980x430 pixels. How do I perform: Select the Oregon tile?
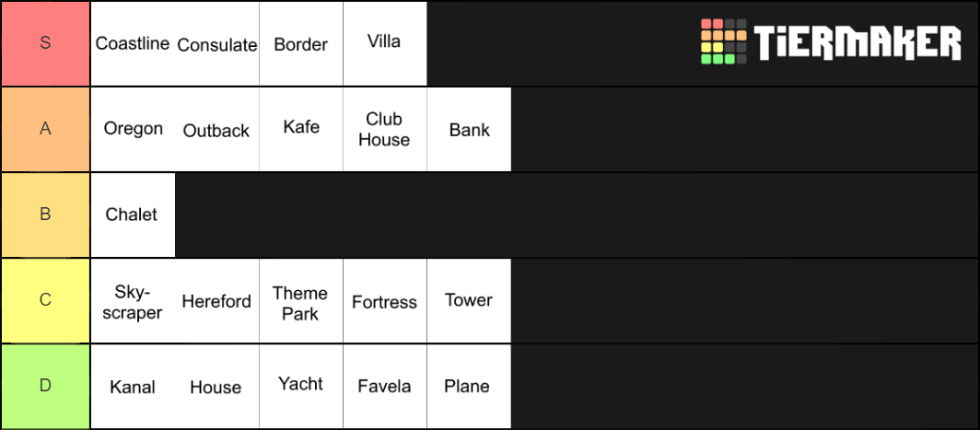pos(133,130)
